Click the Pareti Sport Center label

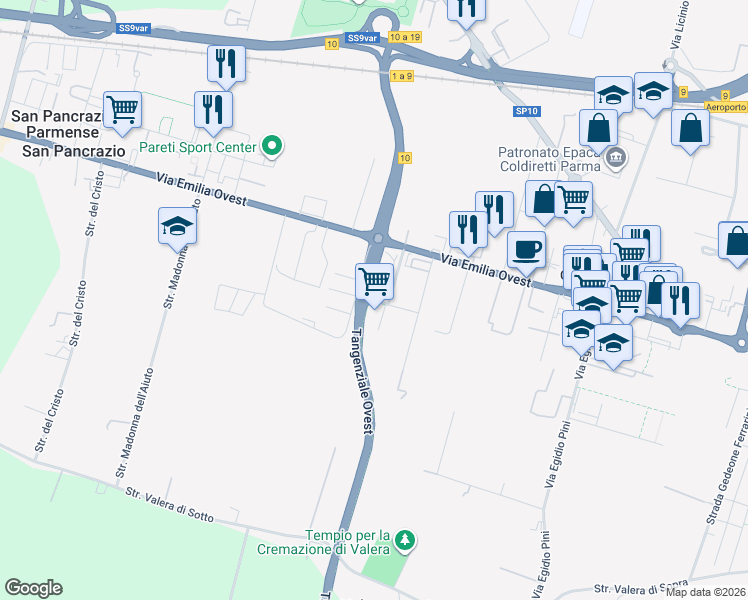(198, 147)
